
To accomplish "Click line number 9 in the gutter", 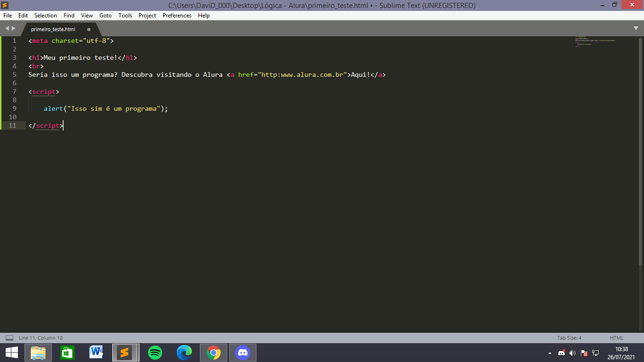I will [14, 108].
